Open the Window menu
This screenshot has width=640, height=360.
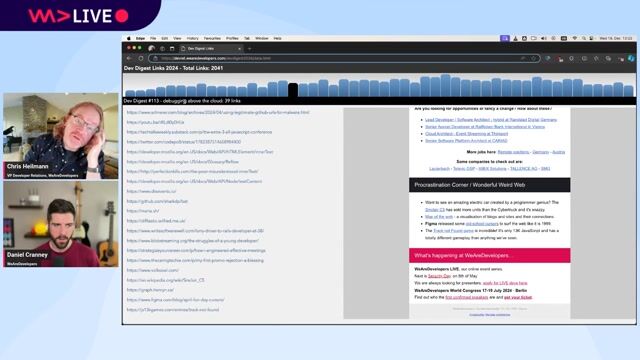pyautogui.click(x=262, y=38)
